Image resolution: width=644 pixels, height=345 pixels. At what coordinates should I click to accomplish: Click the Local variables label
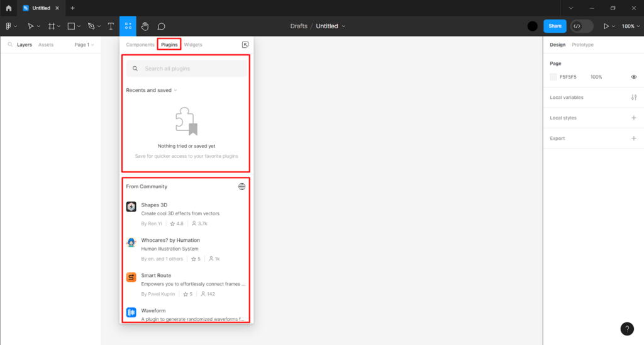coord(567,98)
